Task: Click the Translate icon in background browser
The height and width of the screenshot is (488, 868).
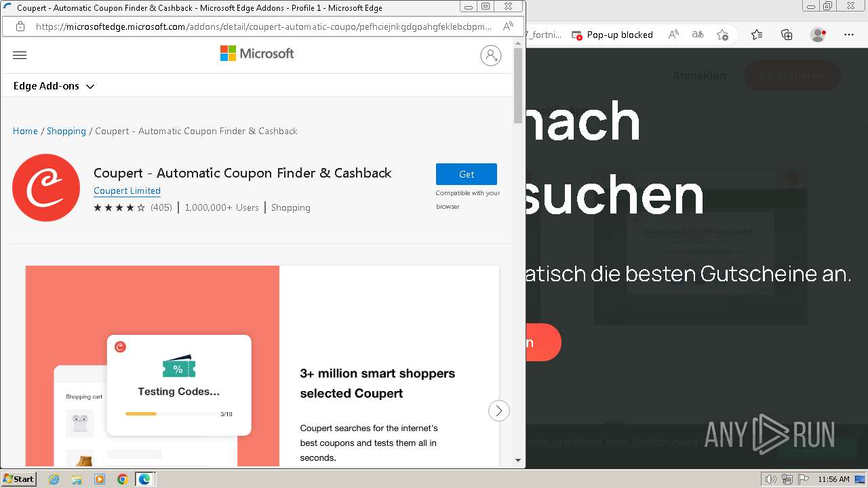Action: point(698,35)
